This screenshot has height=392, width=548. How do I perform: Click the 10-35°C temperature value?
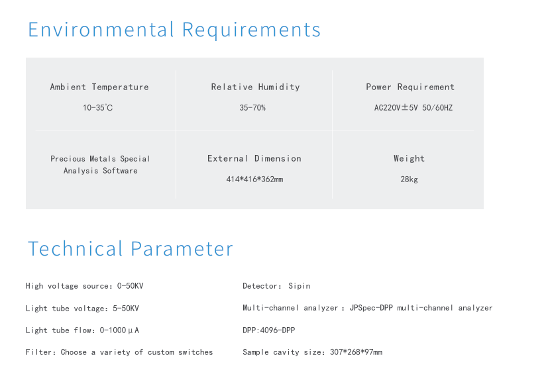pyautogui.click(x=97, y=108)
